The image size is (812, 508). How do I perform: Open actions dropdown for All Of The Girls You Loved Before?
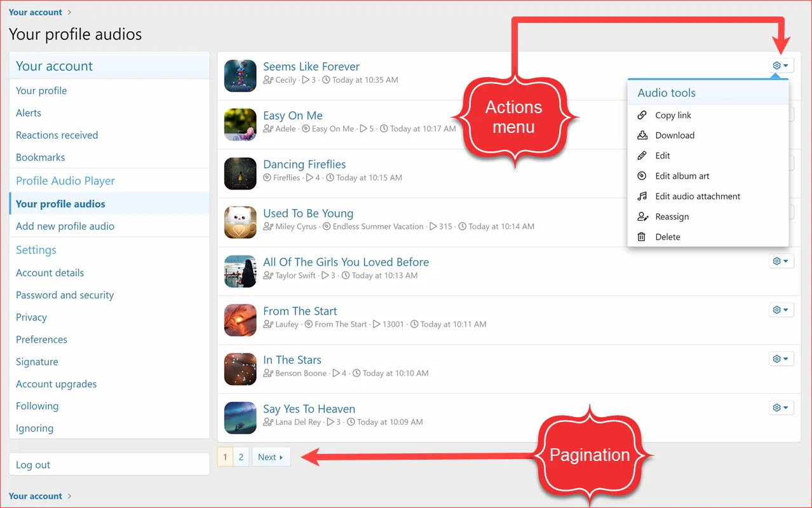point(781,261)
